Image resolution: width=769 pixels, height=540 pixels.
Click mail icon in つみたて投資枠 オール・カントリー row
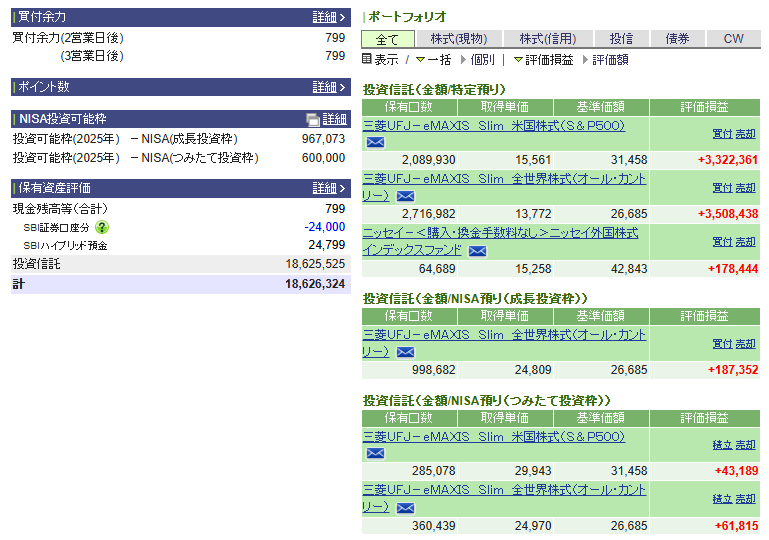[405, 508]
